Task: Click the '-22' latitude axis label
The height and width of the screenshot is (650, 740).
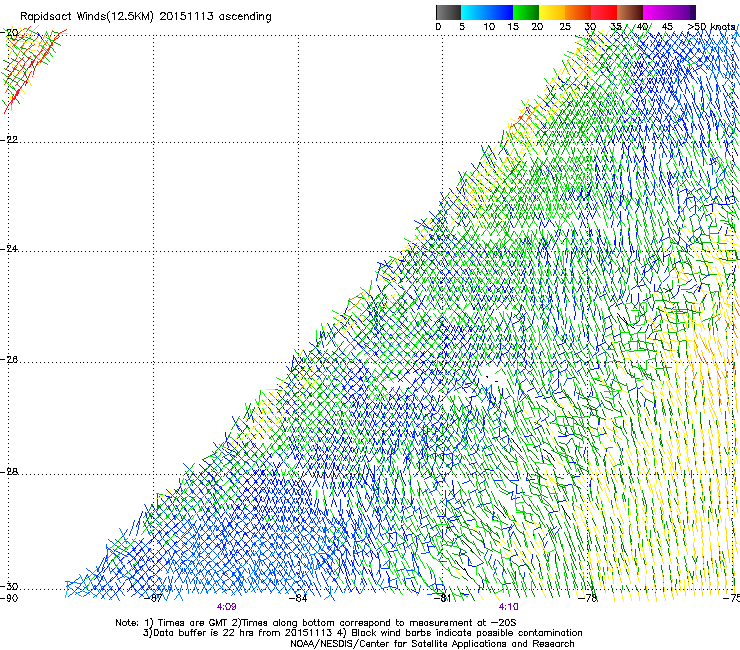Action: click(x=9, y=140)
